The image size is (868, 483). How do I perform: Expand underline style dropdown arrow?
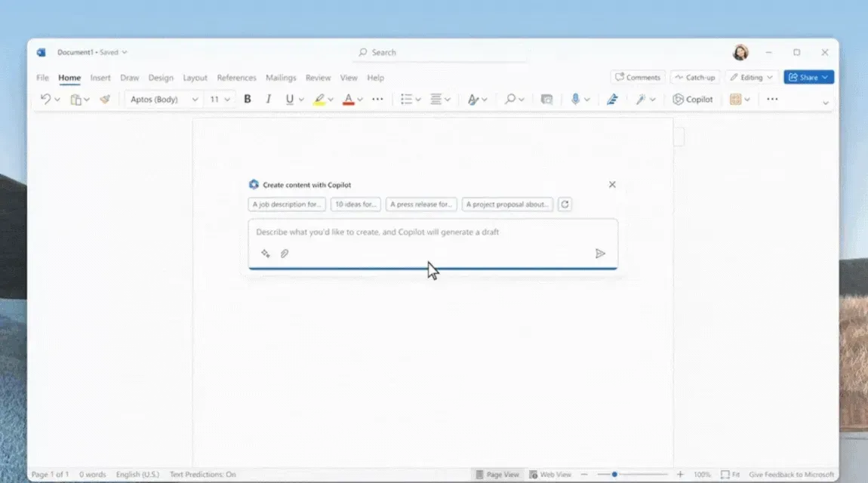point(301,100)
